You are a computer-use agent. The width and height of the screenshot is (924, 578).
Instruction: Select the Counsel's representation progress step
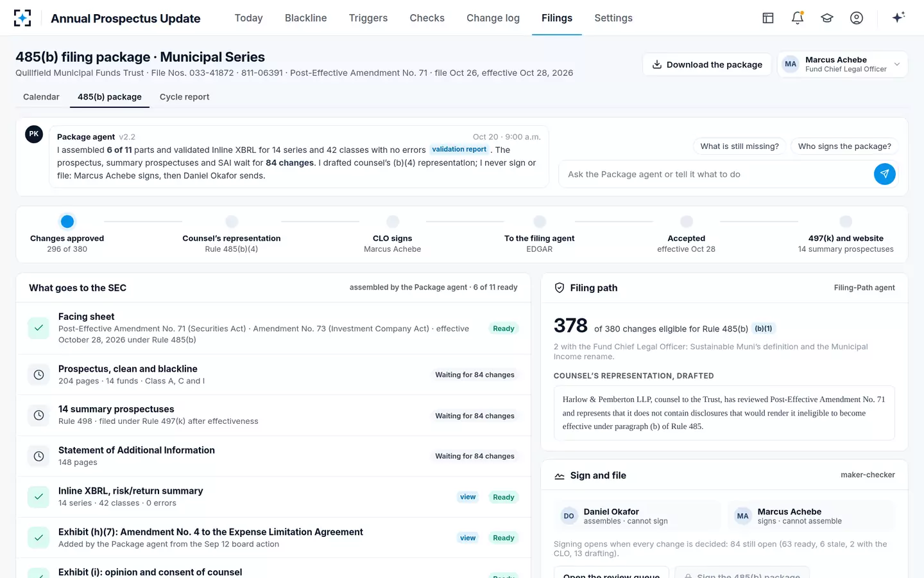click(x=232, y=234)
